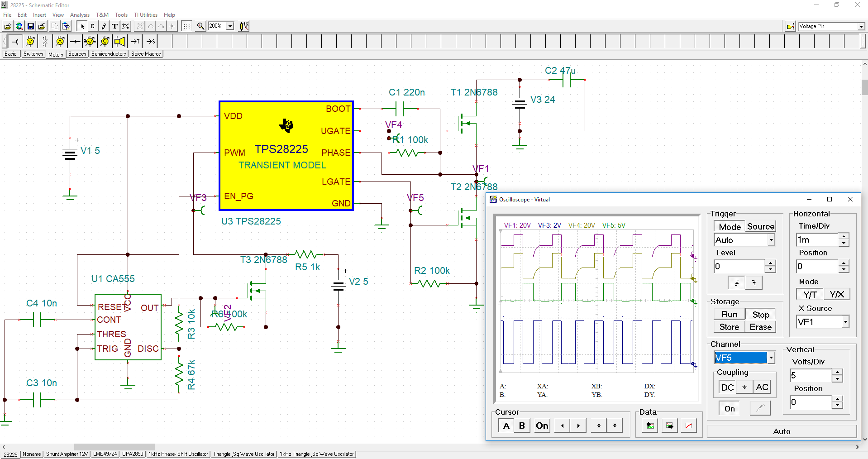
Task: Click the rising edge trigger button
Action: pyautogui.click(x=737, y=283)
